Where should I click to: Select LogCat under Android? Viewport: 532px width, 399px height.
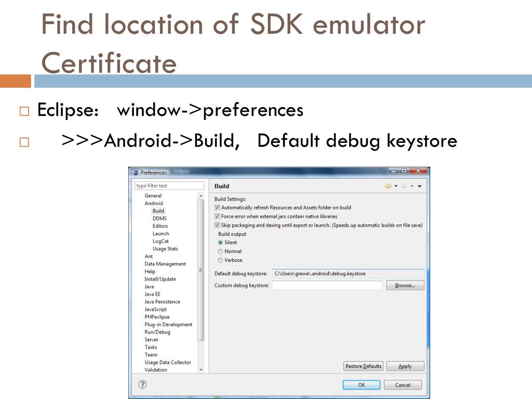pos(161,241)
